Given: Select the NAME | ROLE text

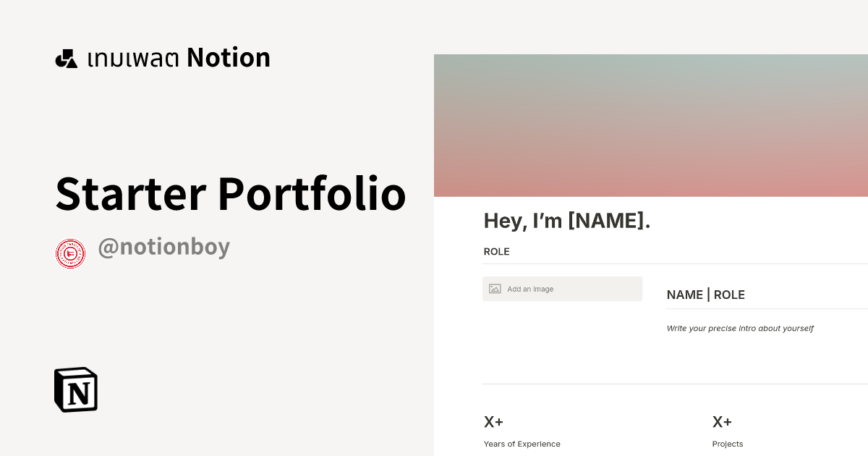Looking at the screenshot, I should (x=705, y=295).
